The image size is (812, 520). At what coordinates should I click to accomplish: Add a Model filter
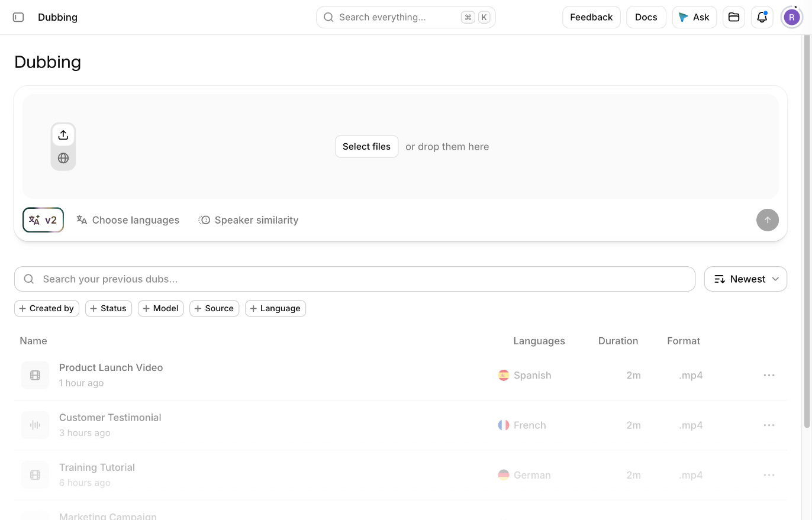160,308
